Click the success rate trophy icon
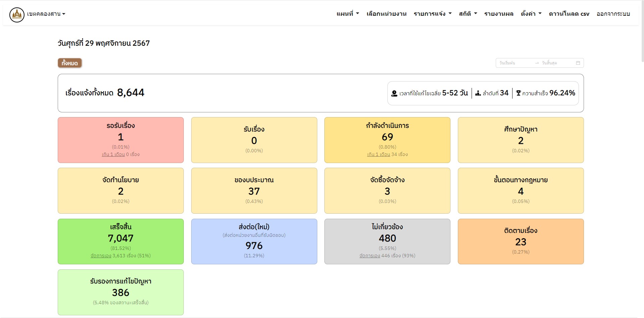The image size is (644, 318). tap(518, 93)
